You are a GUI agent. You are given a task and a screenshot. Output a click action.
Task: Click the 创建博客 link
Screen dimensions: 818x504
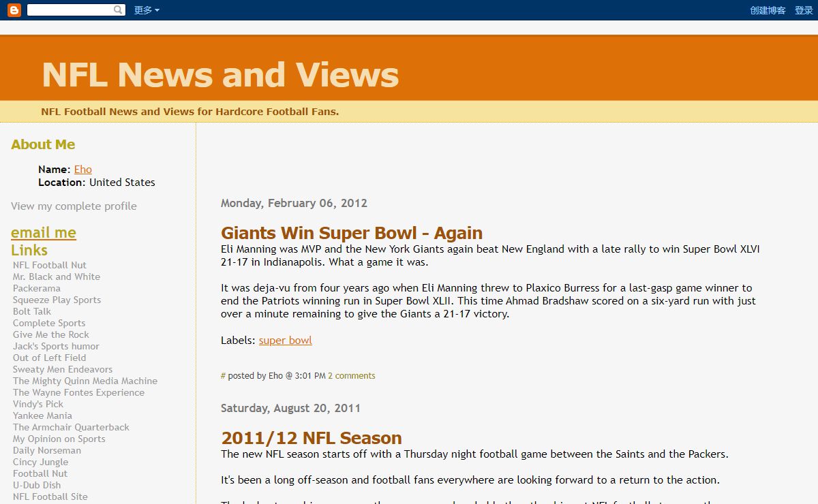768,10
